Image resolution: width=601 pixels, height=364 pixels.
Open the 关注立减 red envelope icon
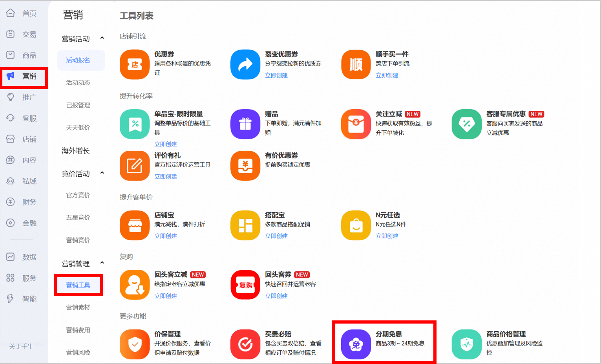click(356, 124)
